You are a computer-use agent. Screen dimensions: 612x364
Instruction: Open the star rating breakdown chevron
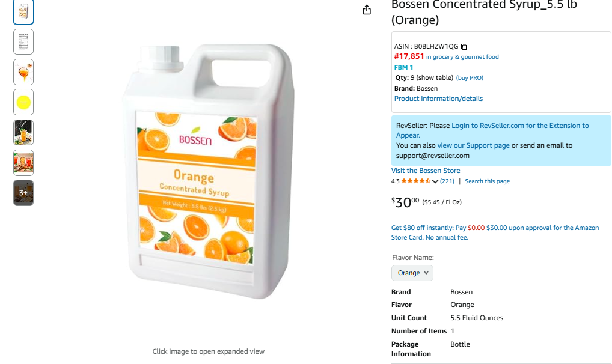[x=435, y=181]
